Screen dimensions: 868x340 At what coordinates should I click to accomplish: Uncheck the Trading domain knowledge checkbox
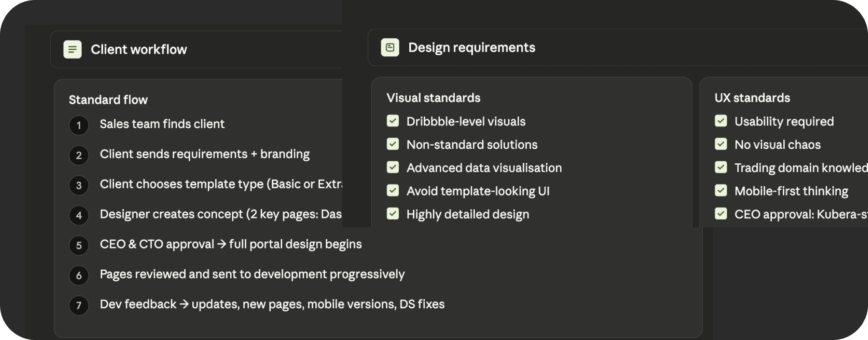pyautogui.click(x=721, y=167)
